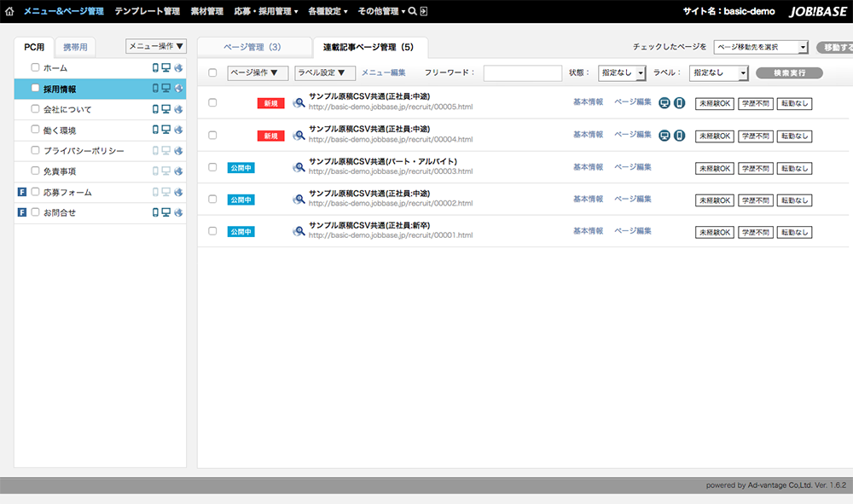This screenshot has height=504, width=853.
Task: Expand その他管理 menu
Action: click(381, 11)
